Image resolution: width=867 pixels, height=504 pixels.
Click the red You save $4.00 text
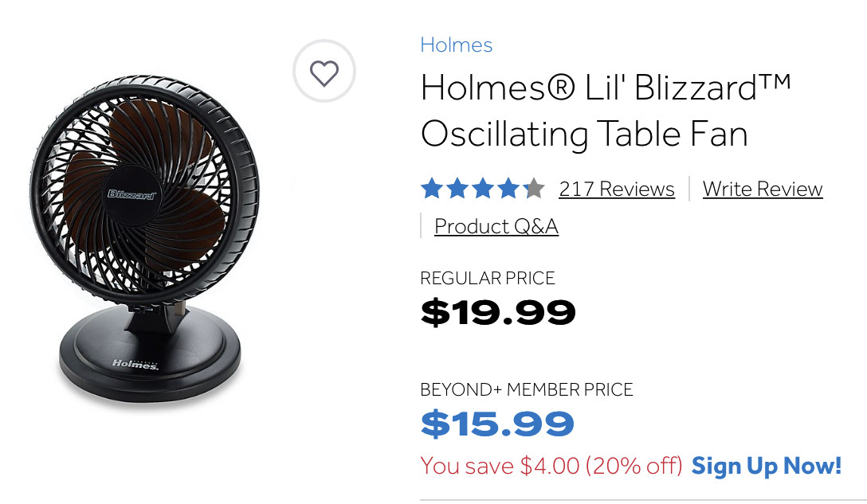[551, 465]
